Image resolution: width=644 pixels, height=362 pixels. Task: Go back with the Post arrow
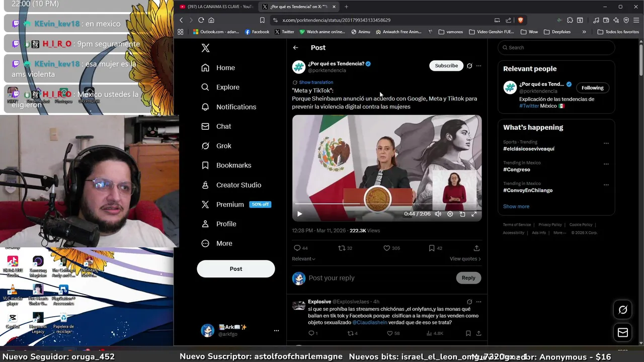click(x=296, y=47)
